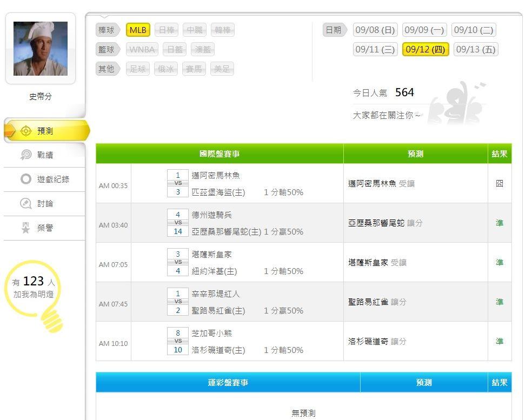The image size is (532, 420).
Task: Select the 韓棒 league filter
Action: (x=223, y=30)
